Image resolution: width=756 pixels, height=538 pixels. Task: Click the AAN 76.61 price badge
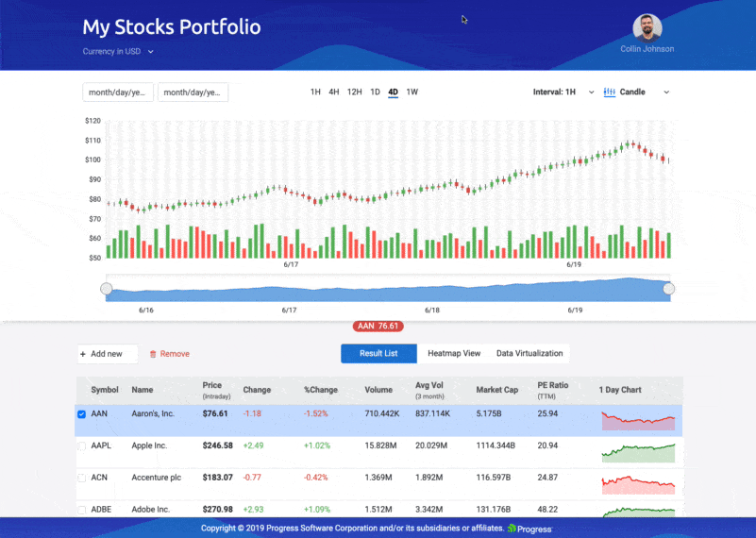[378, 327]
